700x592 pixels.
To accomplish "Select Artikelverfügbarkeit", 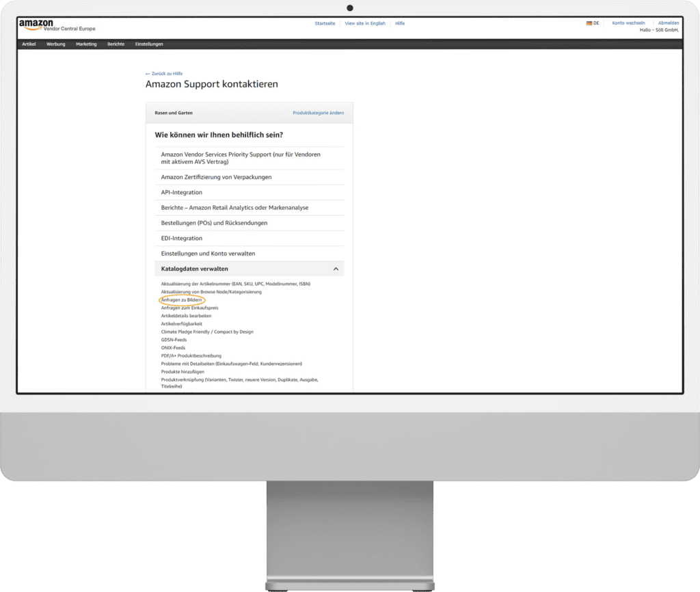I will [x=182, y=324].
